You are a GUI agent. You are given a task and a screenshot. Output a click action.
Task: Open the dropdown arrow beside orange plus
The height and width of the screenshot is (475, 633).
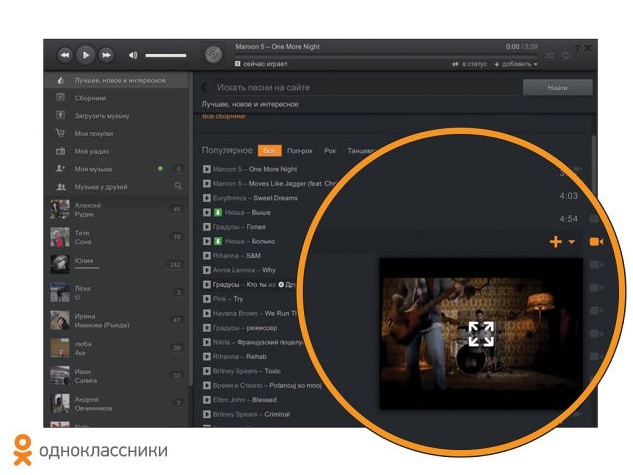point(572,242)
